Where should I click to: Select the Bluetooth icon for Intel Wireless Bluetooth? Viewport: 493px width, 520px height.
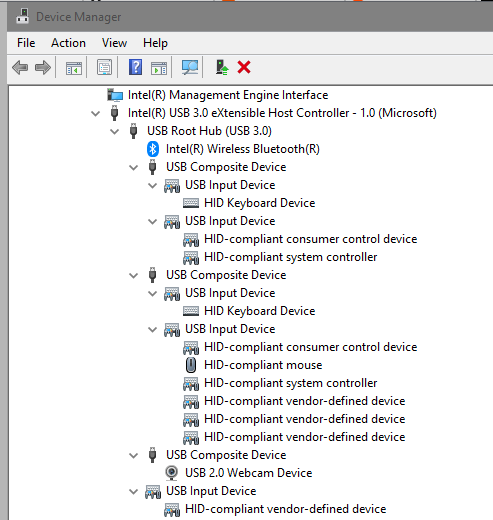click(x=153, y=149)
